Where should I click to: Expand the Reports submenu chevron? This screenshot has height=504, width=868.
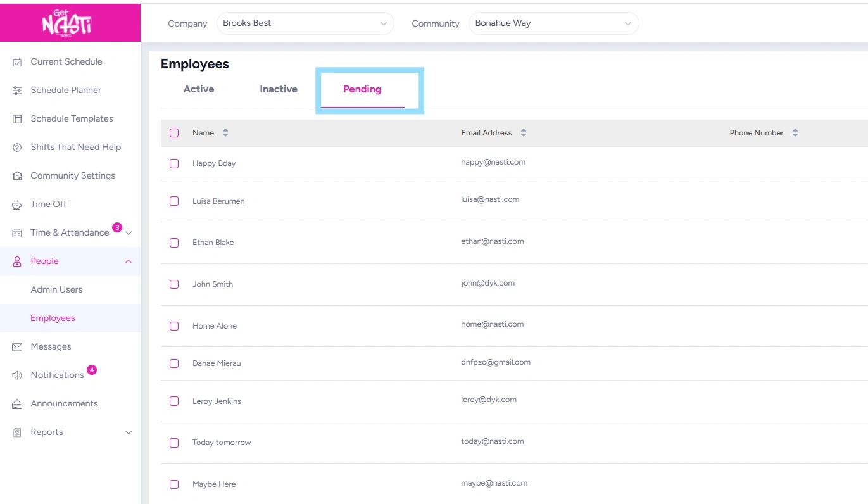coord(129,432)
